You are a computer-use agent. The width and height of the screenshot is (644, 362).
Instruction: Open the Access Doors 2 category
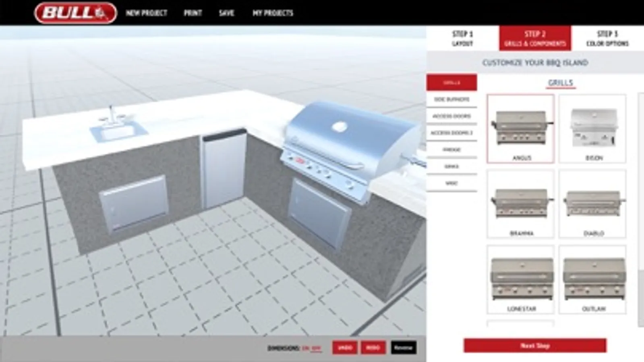tap(452, 133)
